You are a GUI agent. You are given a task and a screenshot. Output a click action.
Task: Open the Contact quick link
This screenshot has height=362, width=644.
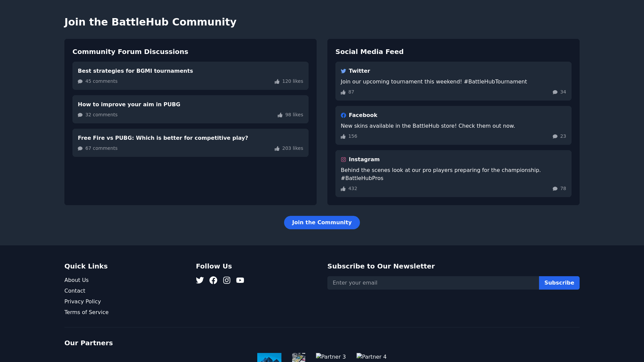tap(75, 291)
